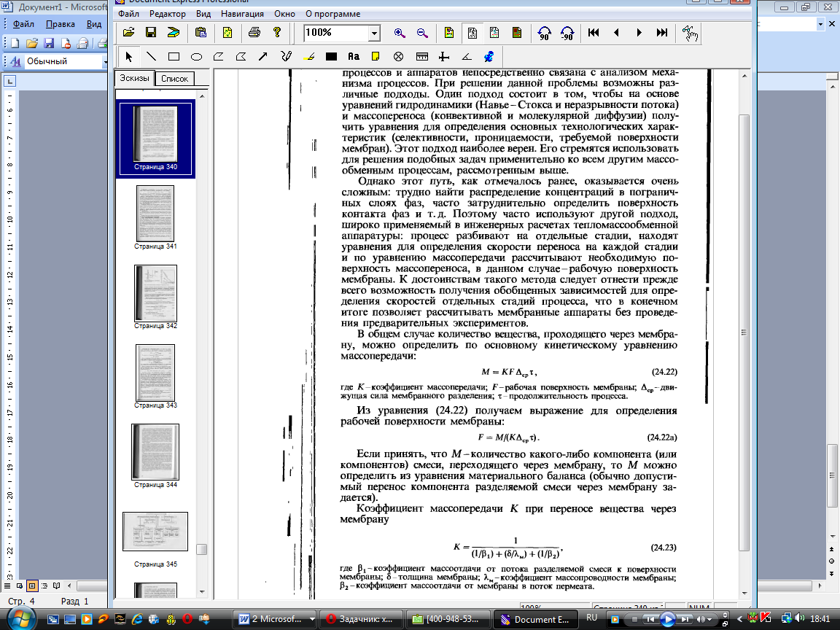Start scanning with the scanner icon
The image size is (840, 630).
[x=174, y=33]
